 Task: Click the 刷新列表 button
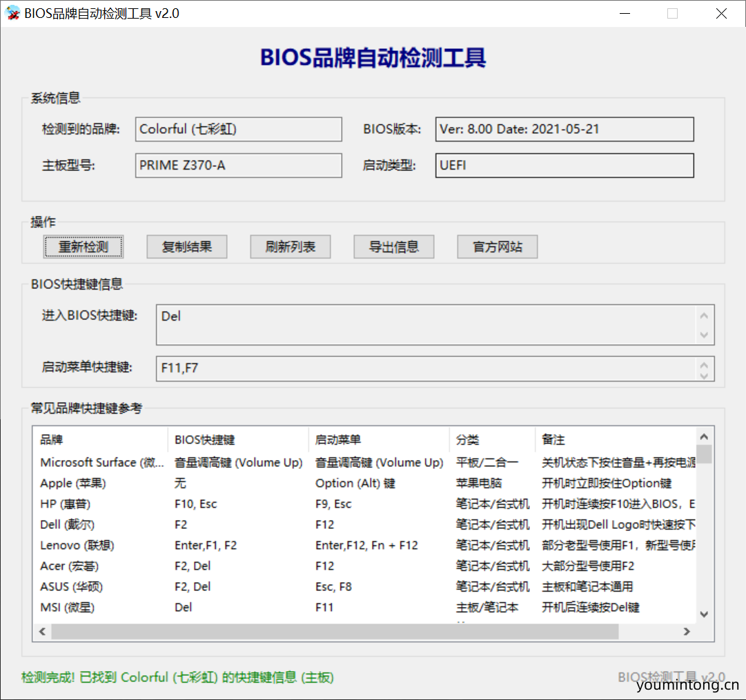click(x=291, y=247)
